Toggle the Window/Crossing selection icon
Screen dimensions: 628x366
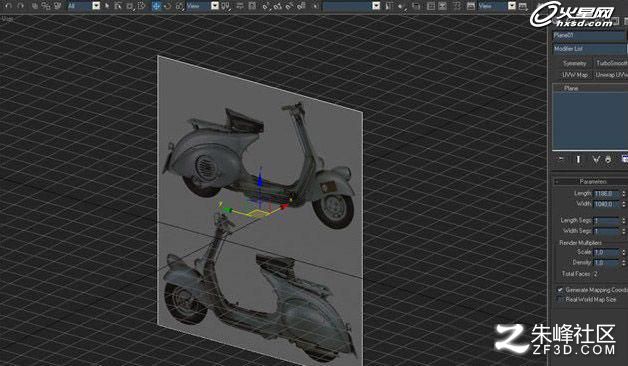[141, 6]
